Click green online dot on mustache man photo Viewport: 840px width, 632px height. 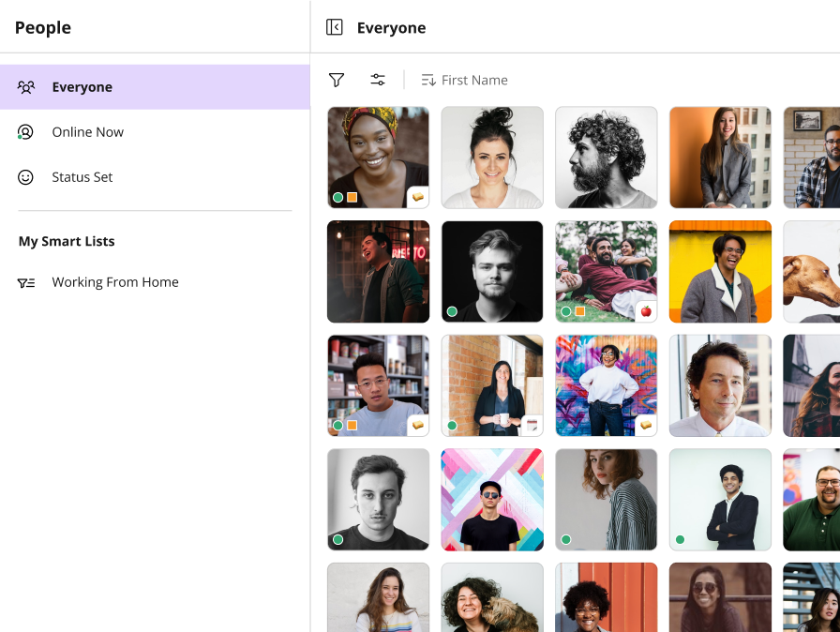338,539
